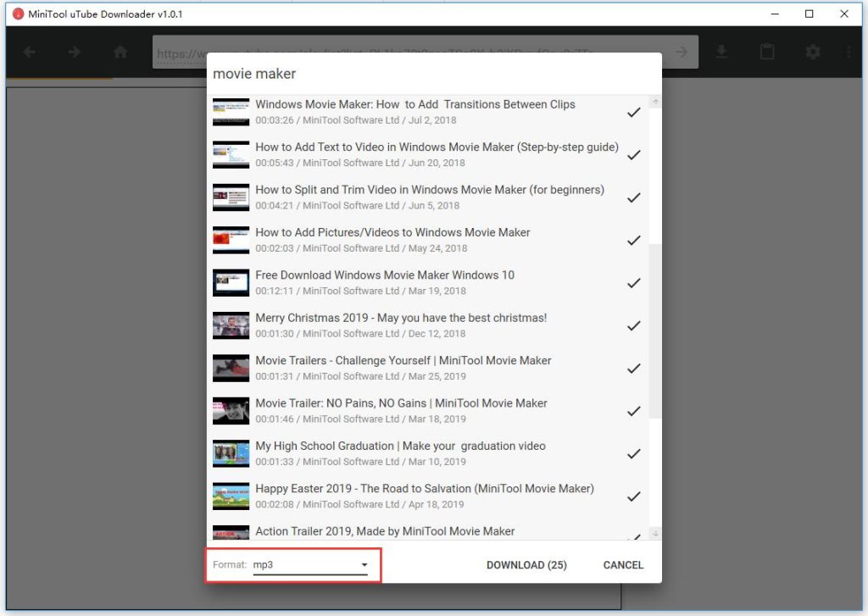Click the CANCEL button
The width and height of the screenshot is (868, 616).
622,564
